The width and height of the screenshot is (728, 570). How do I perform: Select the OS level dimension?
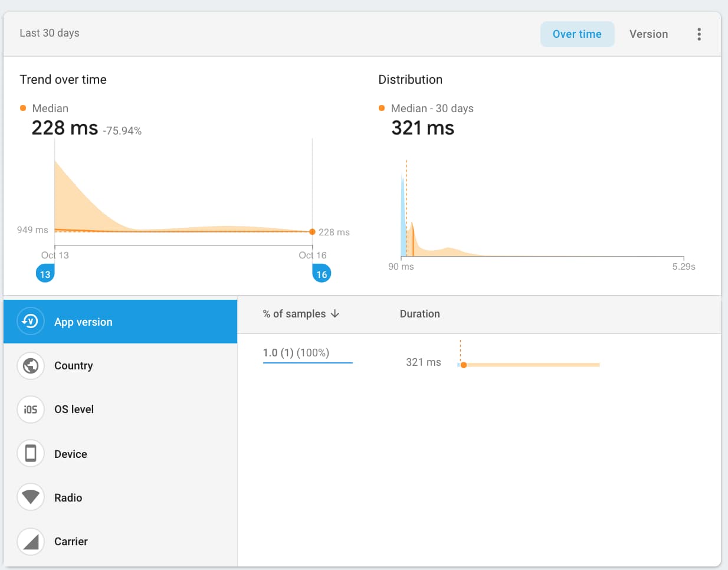pyautogui.click(x=120, y=410)
